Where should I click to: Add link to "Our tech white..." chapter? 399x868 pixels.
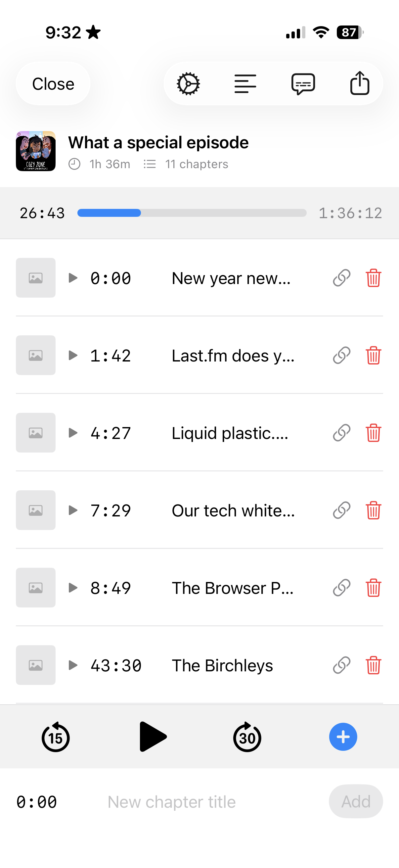tap(341, 510)
